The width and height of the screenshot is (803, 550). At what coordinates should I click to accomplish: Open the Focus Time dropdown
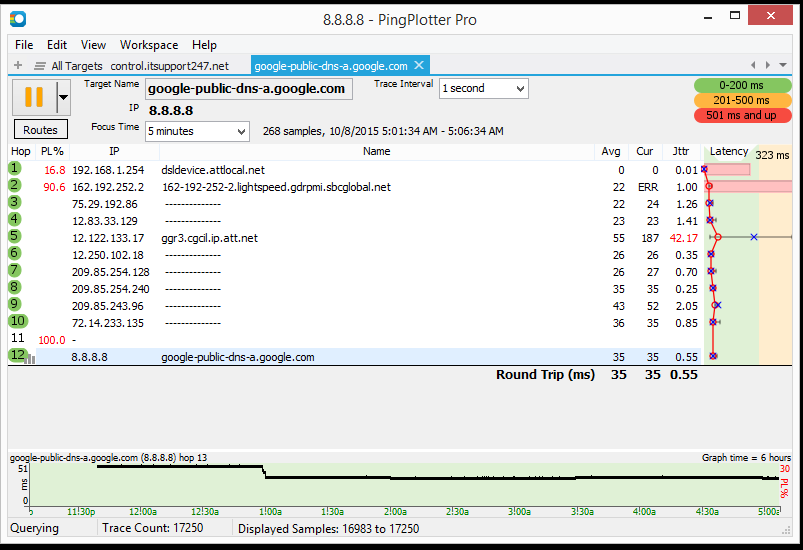[197, 131]
